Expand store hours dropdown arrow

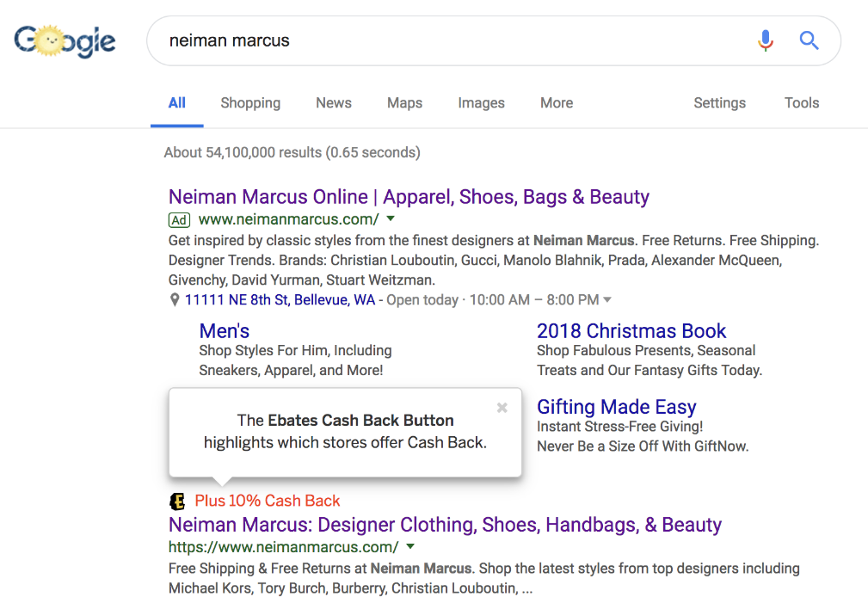[607, 300]
